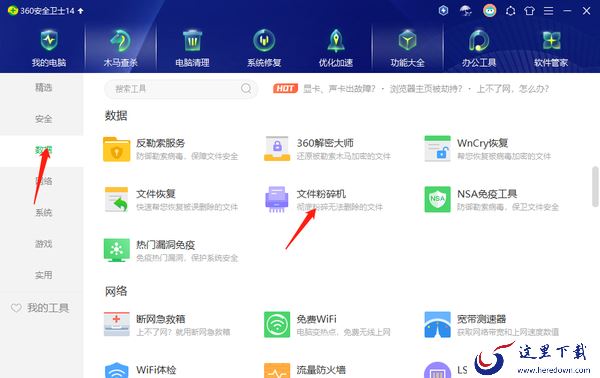Click the 360解密大师 title text

[325, 143]
